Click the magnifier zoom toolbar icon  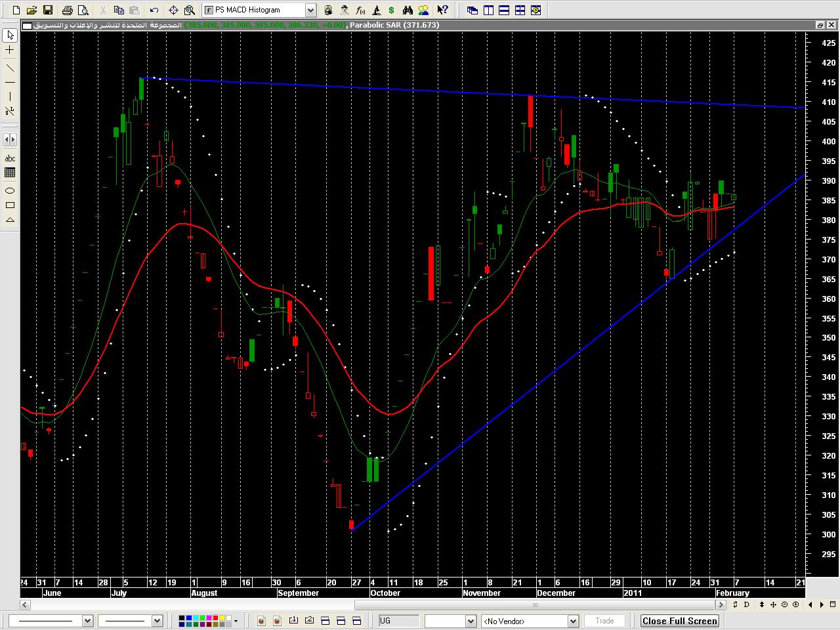pyautogui.click(x=190, y=10)
